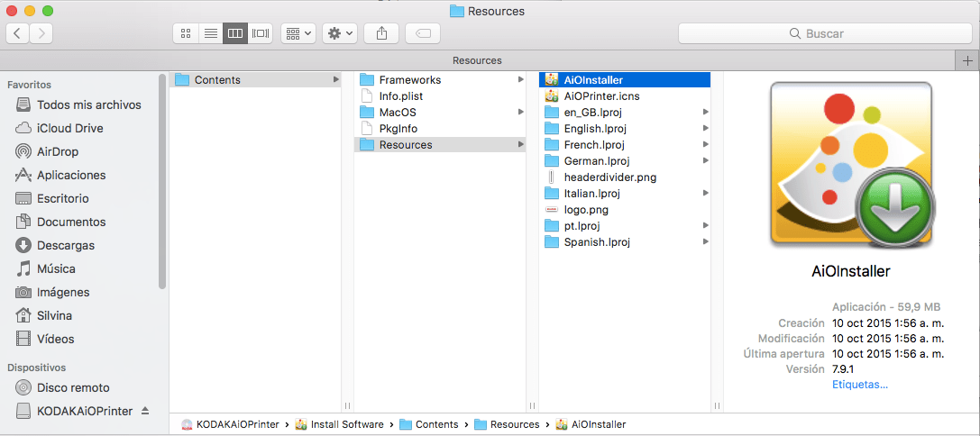Select the Resources tab
This screenshot has height=436, width=980.
(477, 60)
